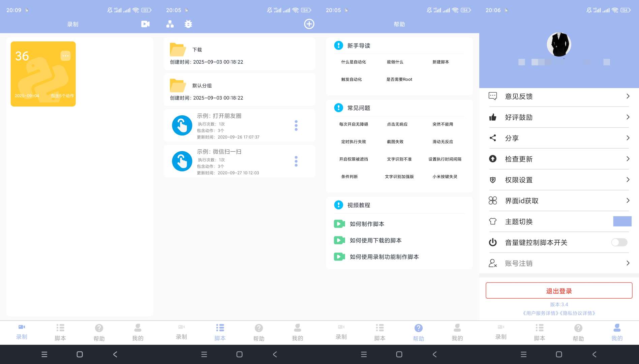
Task: Switch to 帮助 tab in recording screen
Action: (99, 332)
